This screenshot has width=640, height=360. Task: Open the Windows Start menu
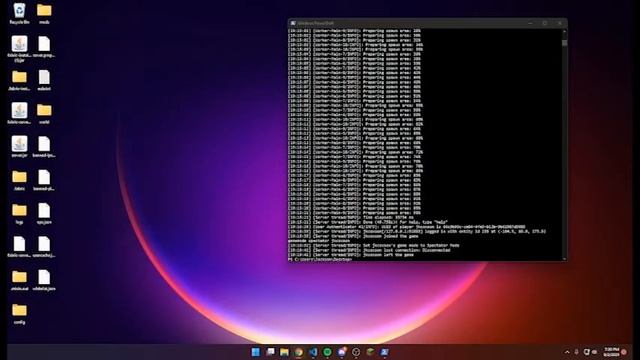(256, 352)
